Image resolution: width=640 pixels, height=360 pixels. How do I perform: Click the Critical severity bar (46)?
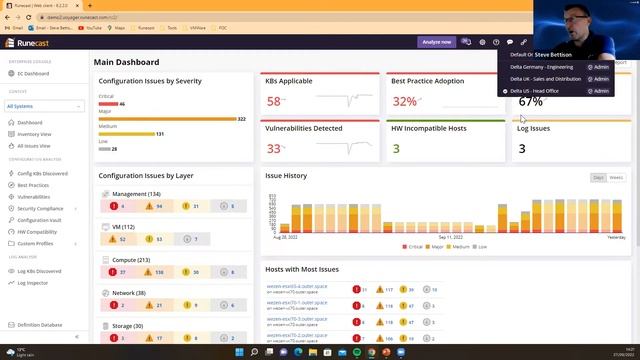(108, 104)
